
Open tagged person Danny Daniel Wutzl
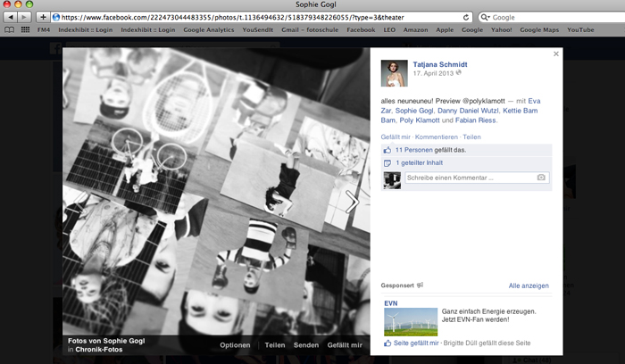(468, 111)
